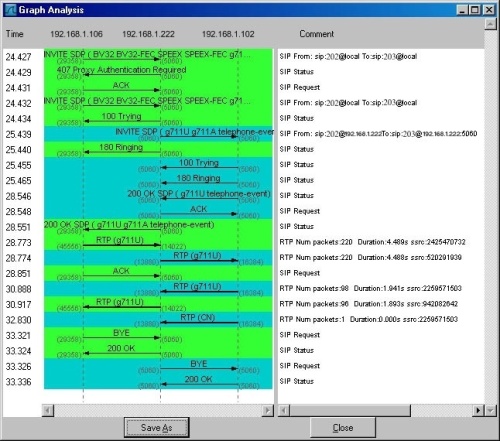The height and width of the screenshot is (441, 500).
Task: Select the first INVITE SDP at 24.427
Action: (147, 54)
